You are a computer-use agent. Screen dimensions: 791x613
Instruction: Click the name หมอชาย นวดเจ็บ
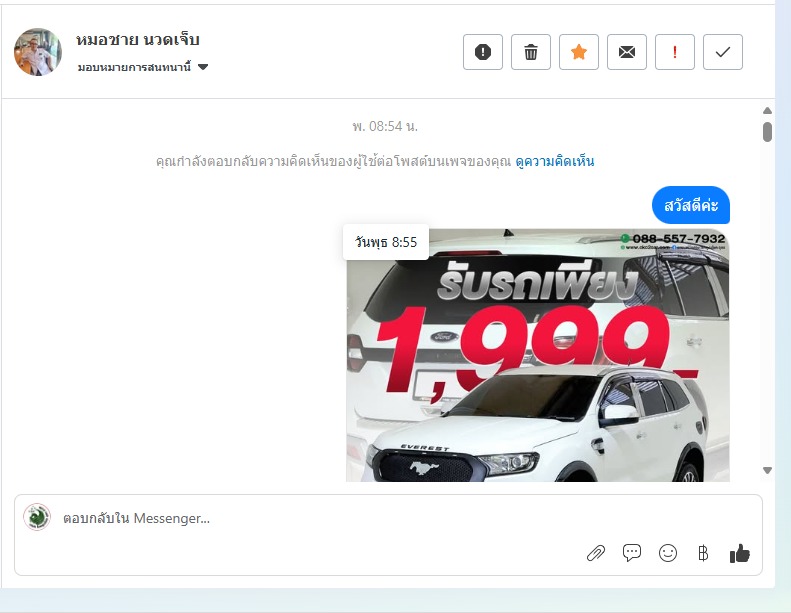138,40
